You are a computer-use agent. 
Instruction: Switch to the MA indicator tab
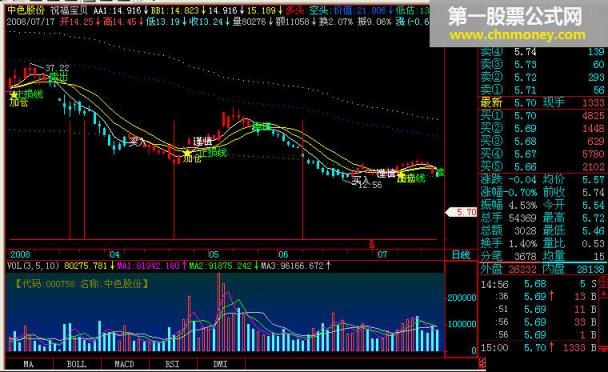coord(29,364)
